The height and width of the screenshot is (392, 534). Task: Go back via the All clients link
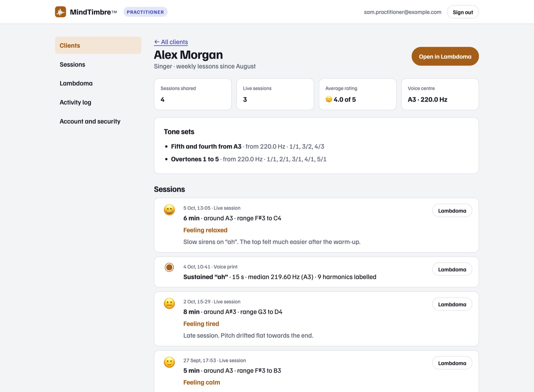pyautogui.click(x=171, y=42)
